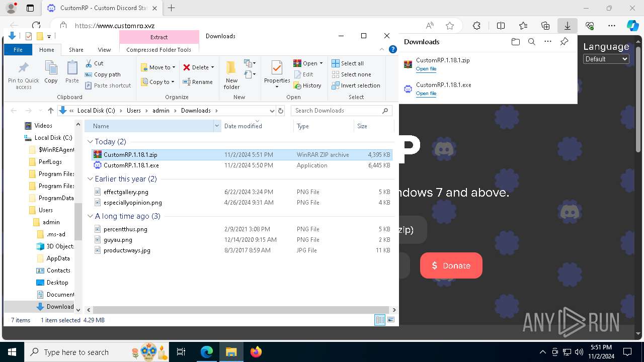The image size is (644, 362).
Task: Click Edge Extensions puzzle icon
Action: click(x=476, y=26)
